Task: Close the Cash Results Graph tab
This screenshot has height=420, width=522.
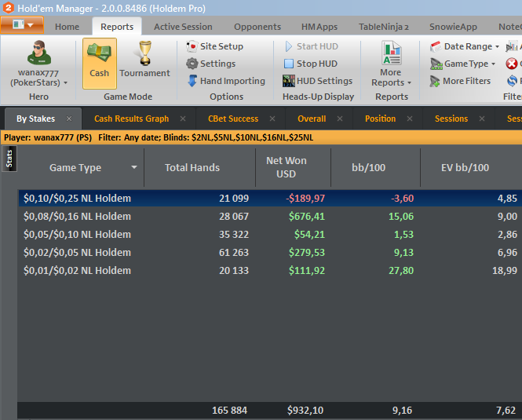Action: (x=183, y=119)
